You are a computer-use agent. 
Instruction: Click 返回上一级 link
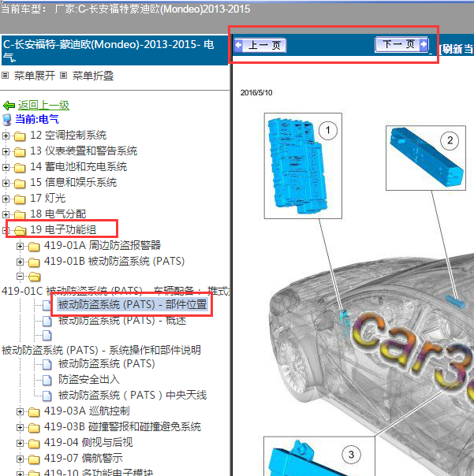tap(43, 105)
